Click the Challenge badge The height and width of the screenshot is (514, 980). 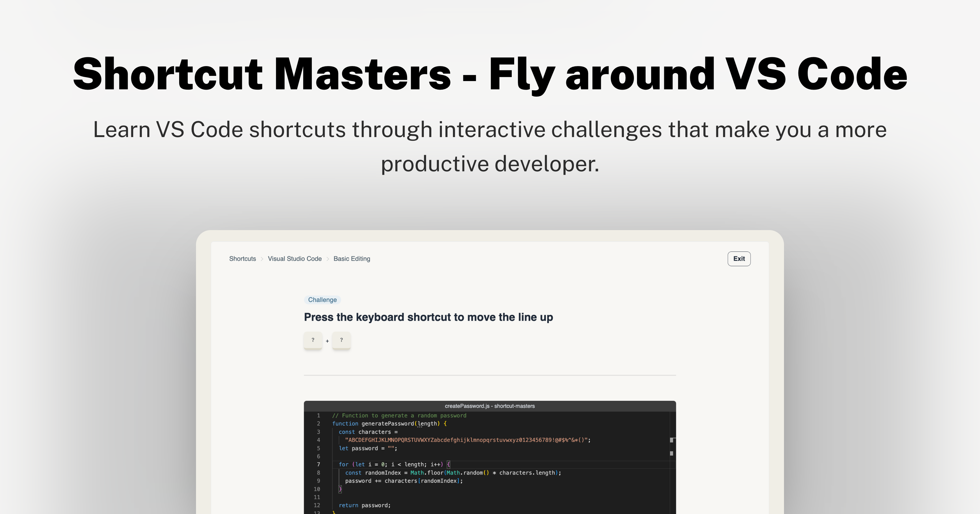[322, 300]
